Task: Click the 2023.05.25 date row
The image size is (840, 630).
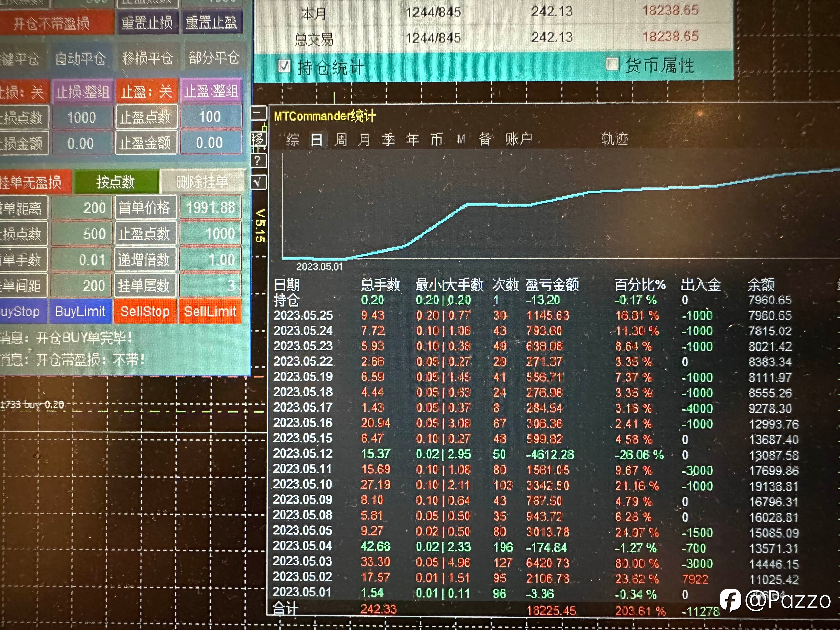Action: click(303, 315)
